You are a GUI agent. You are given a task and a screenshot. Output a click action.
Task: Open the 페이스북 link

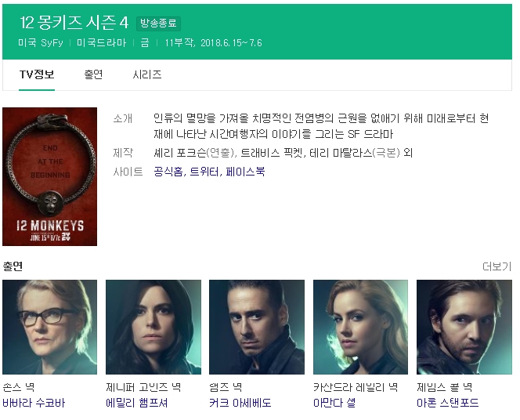tap(245, 172)
